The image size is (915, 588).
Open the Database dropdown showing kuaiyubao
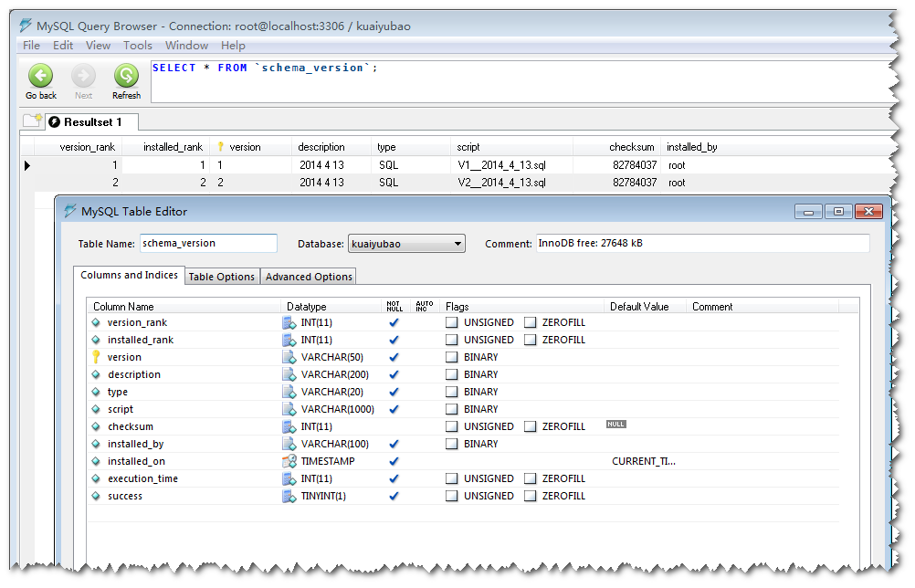point(406,244)
